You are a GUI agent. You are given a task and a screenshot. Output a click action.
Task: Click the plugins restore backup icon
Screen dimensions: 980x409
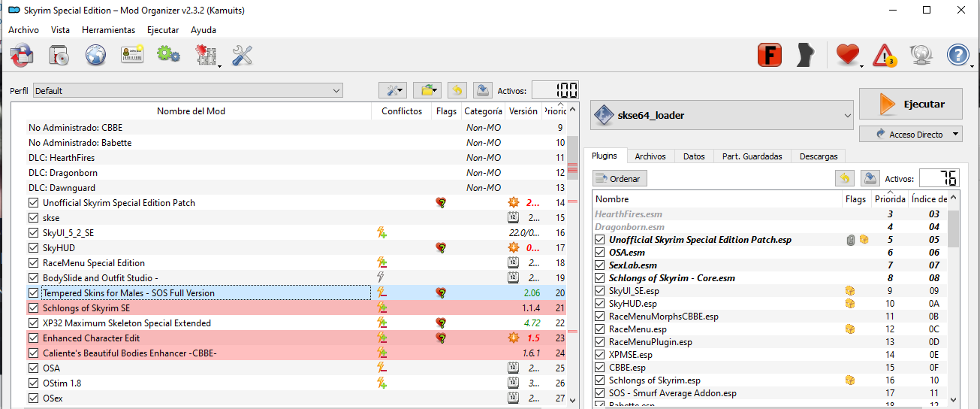(845, 178)
